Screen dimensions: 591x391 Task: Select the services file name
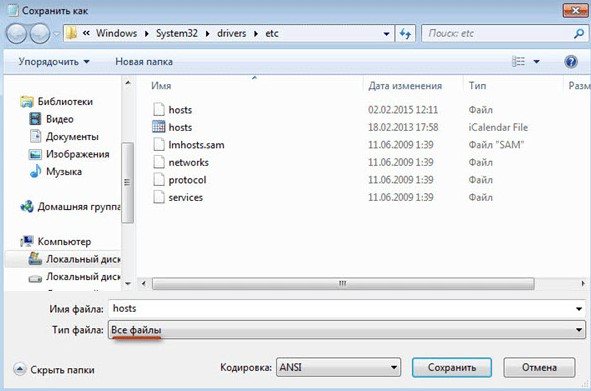(x=185, y=198)
